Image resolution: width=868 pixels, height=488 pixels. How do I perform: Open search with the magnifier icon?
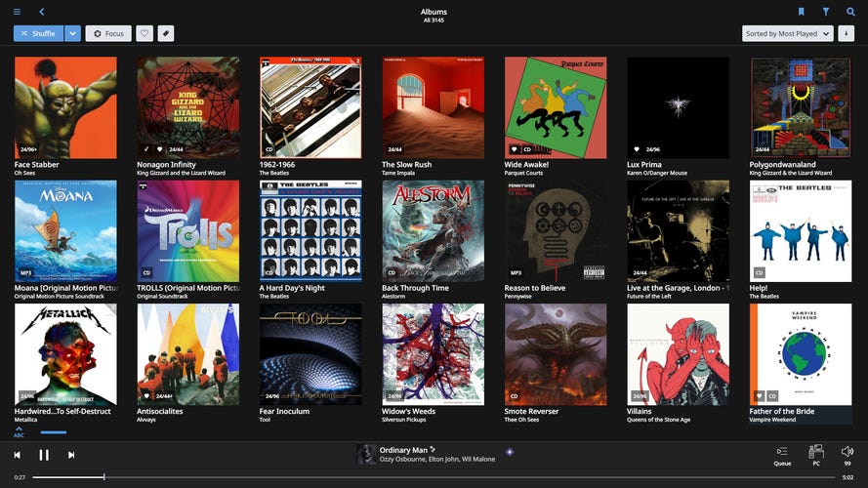[x=850, y=12]
